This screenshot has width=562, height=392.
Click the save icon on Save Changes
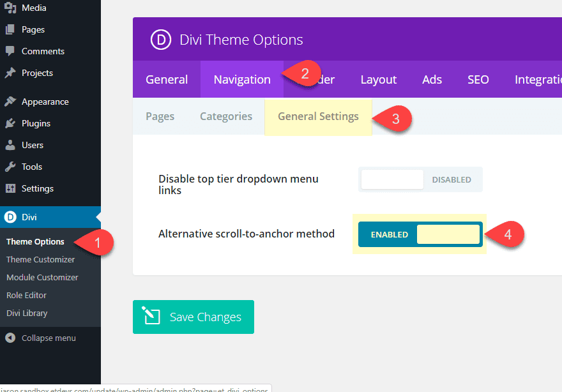[x=151, y=315]
